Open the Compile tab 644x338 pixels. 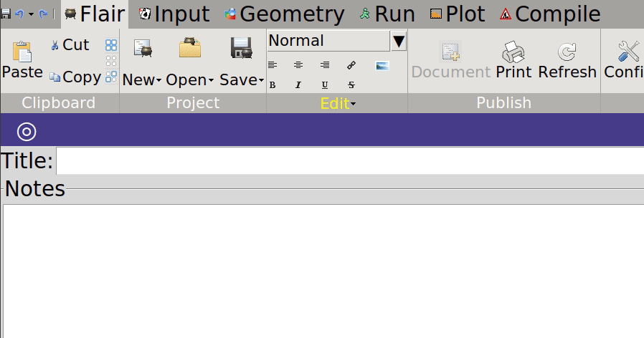tap(550, 14)
